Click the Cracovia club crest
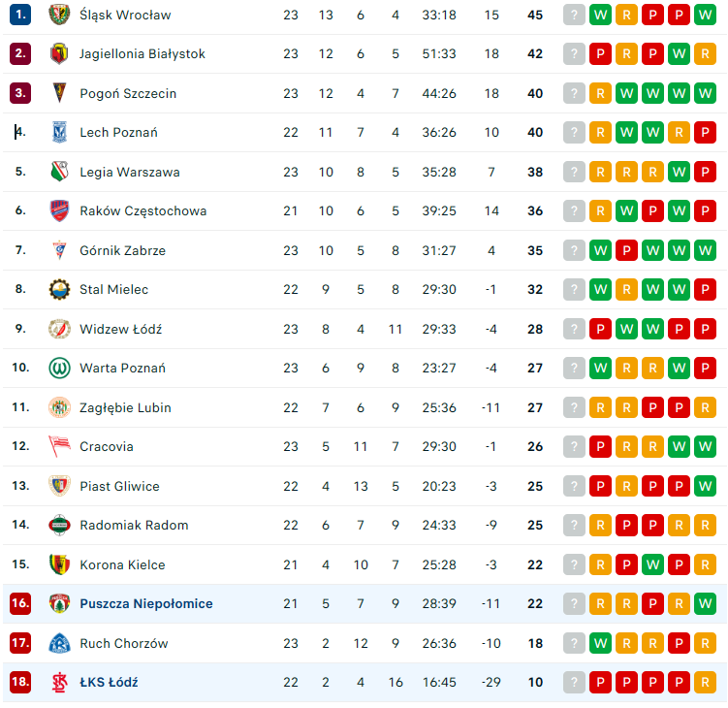The image size is (728, 708). [60, 446]
